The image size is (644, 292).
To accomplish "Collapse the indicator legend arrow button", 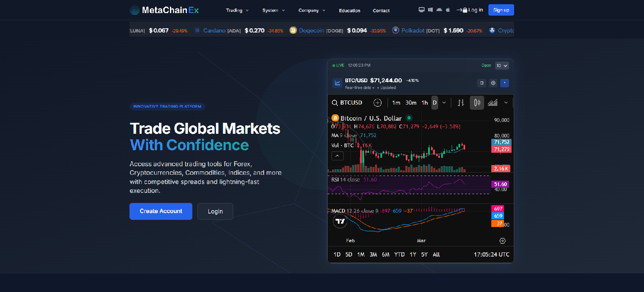I will [x=337, y=156].
